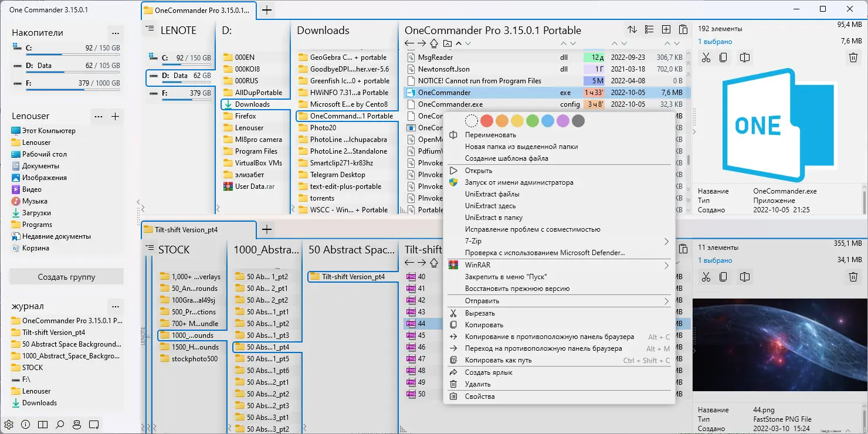Viewport: 868px width, 434px height.
Task: Open the search magnifier icon
Action: (60, 424)
